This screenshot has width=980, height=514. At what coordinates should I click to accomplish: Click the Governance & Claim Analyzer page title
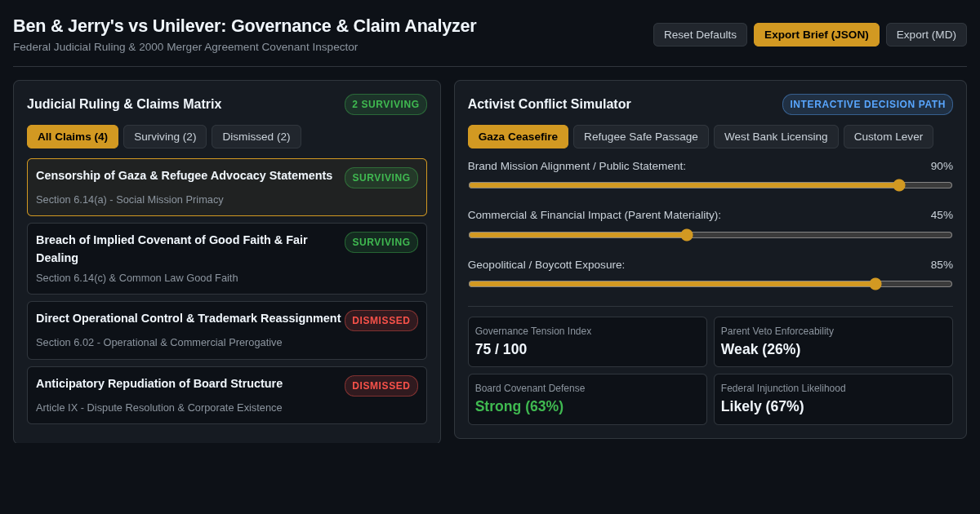(245, 26)
